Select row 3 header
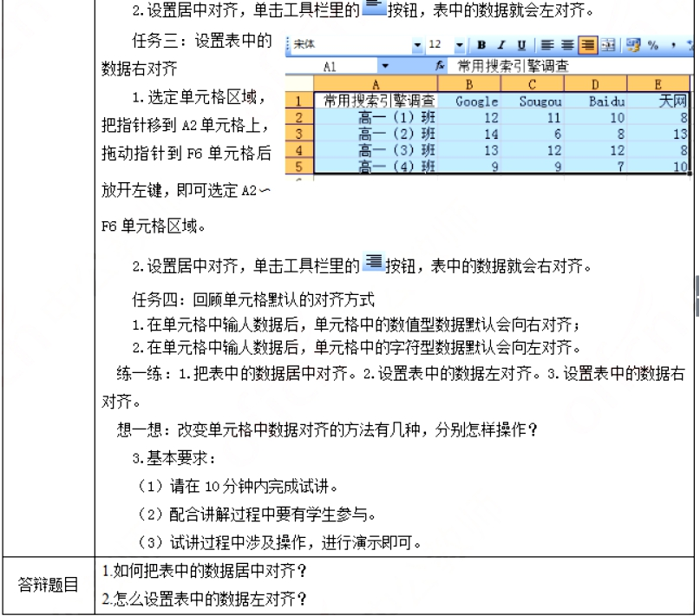This screenshot has height=616, width=700. 299,134
